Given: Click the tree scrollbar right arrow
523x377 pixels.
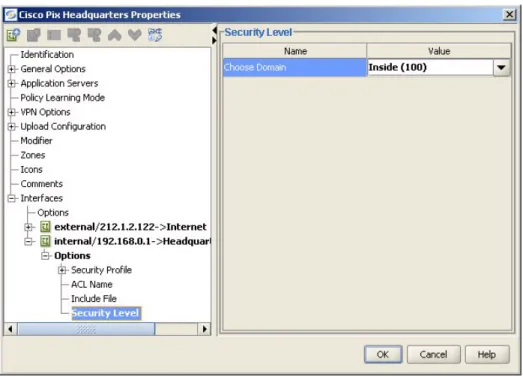Looking at the screenshot, I should [204, 329].
